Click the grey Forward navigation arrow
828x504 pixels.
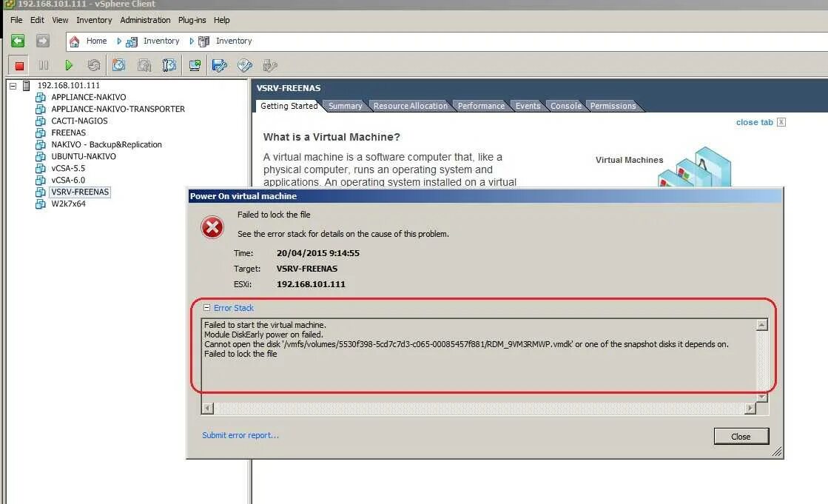tap(43, 41)
